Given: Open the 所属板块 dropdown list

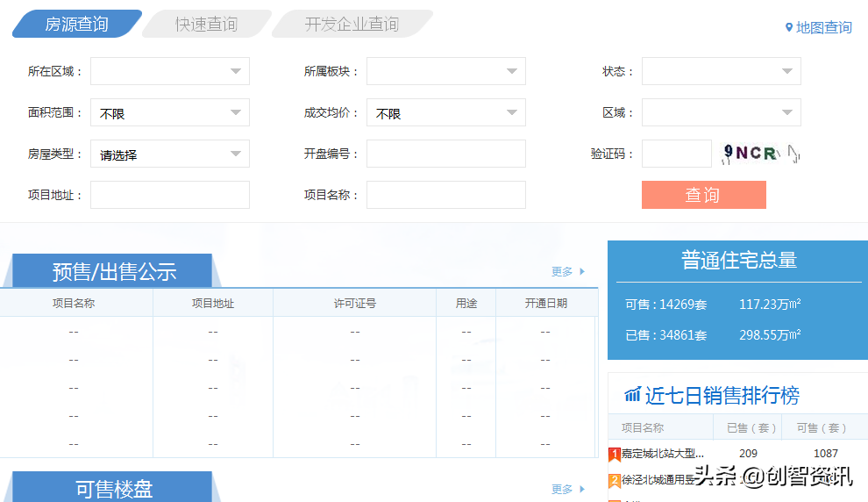Looking at the screenshot, I should [x=446, y=71].
